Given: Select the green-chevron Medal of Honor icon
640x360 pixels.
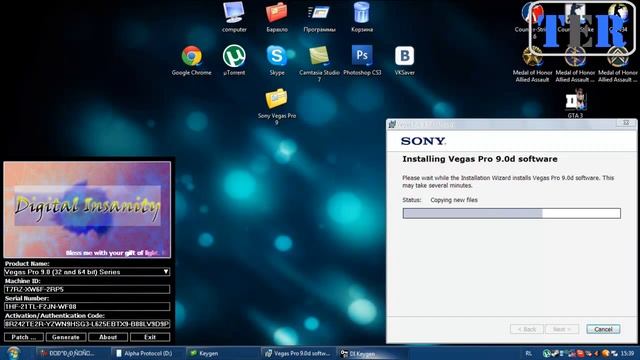Looking at the screenshot, I should point(618,64).
